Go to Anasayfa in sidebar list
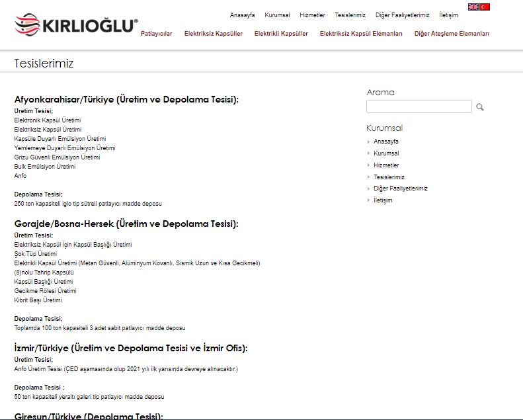This screenshot has width=523, height=420. pos(386,142)
